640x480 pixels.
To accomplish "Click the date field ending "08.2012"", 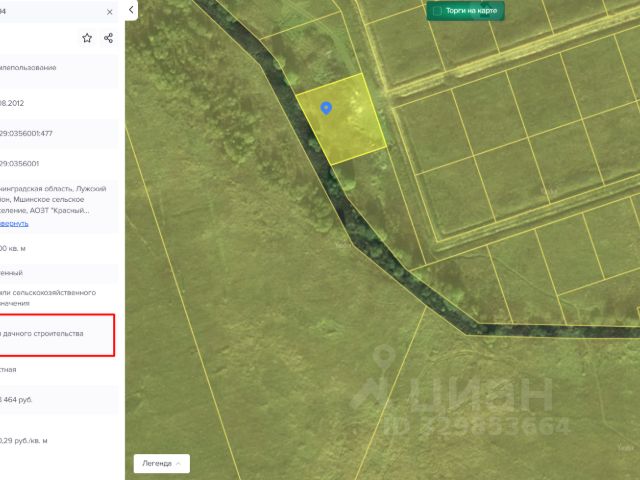I will click(12, 103).
